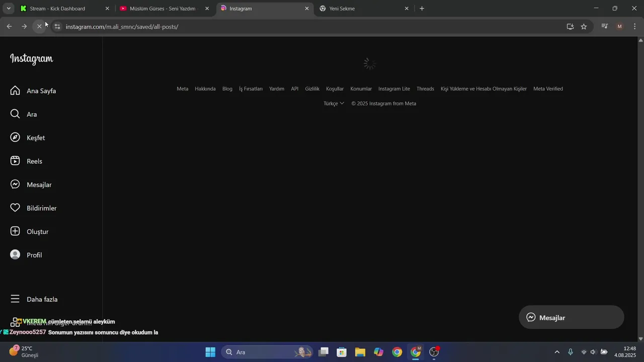
Task: Open Microsoft Store from taskbar
Action: (342, 352)
